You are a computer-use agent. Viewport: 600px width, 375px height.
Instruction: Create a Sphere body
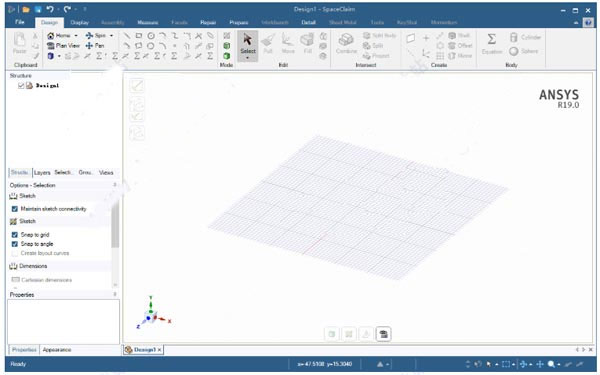(523, 51)
